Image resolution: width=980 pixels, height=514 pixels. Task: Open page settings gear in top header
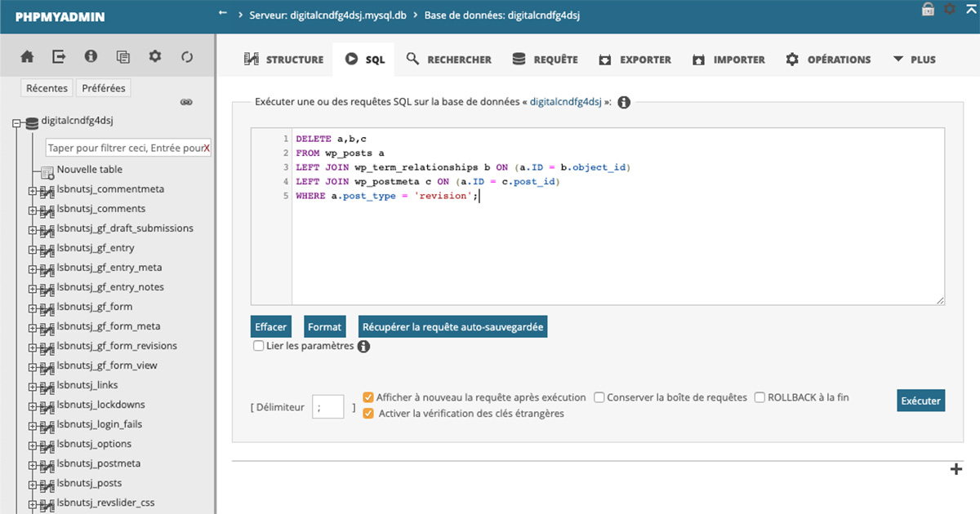949,9
